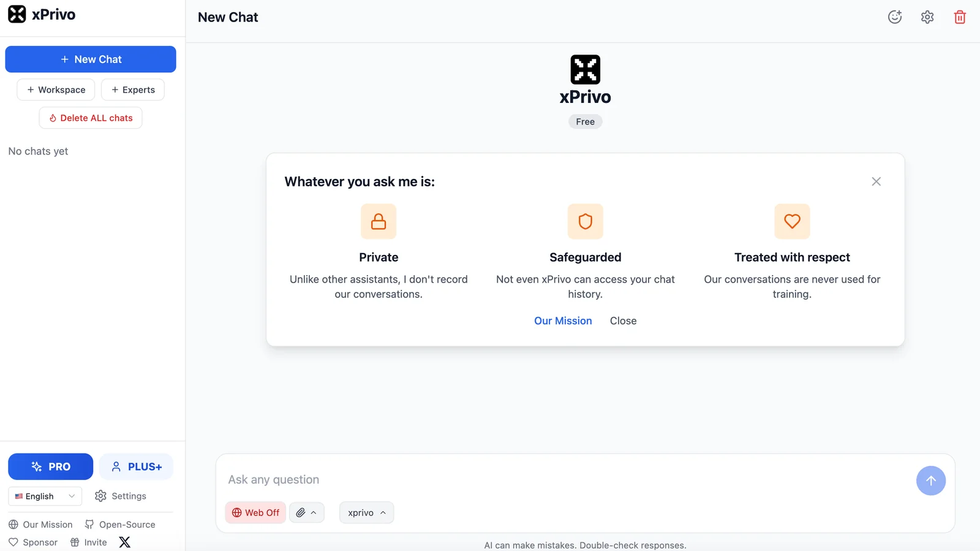This screenshot has width=980, height=551.
Task: Click the trash icon in top bar
Action: pos(960,17)
